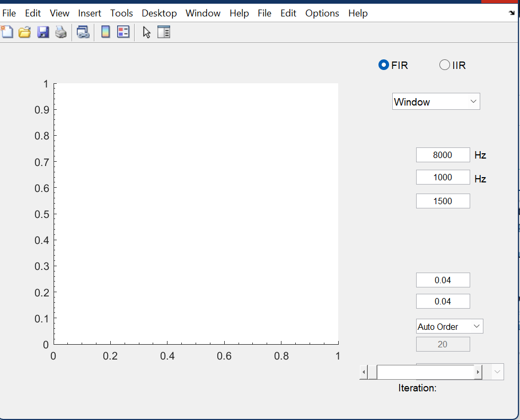Open the Auto Order dropdown
Image resolution: width=520 pixels, height=420 pixels.
coord(449,326)
